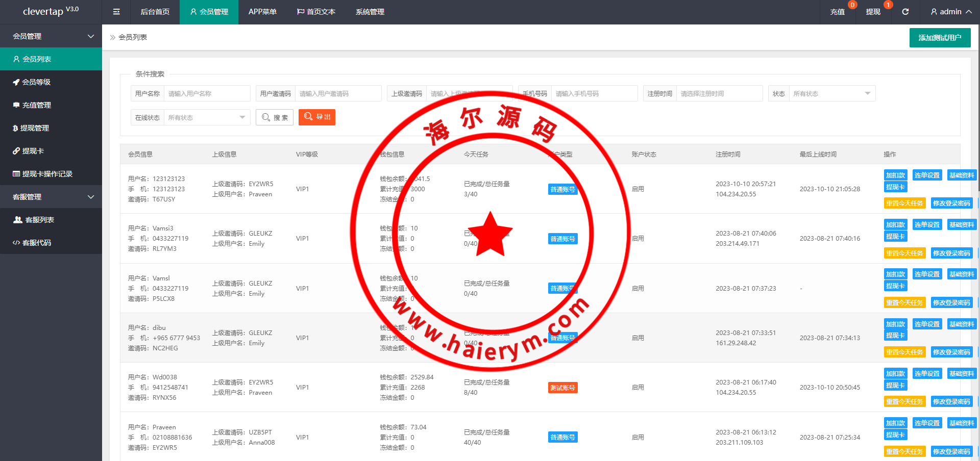Switch to the 系统管理 tab
Screen dimensions: 980x461
click(x=370, y=12)
